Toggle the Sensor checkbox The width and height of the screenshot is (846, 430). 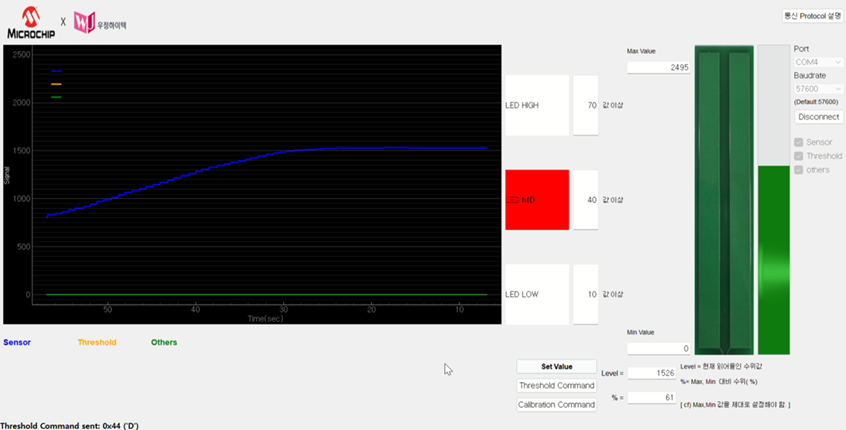799,143
